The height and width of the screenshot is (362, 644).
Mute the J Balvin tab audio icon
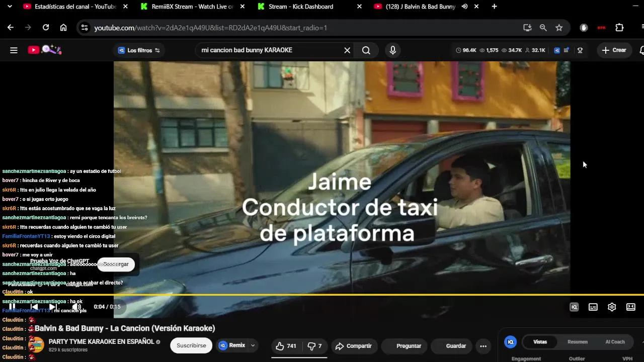464,7
